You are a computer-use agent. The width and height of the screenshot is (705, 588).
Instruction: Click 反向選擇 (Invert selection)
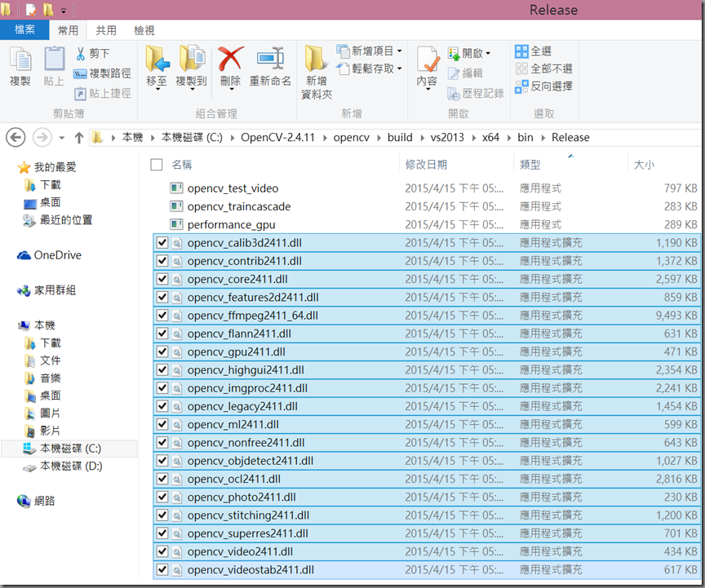544,86
